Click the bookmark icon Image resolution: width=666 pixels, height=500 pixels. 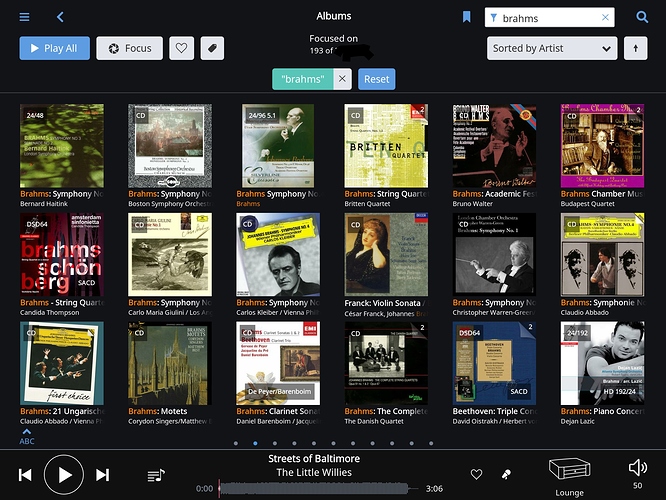pos(466,17)
